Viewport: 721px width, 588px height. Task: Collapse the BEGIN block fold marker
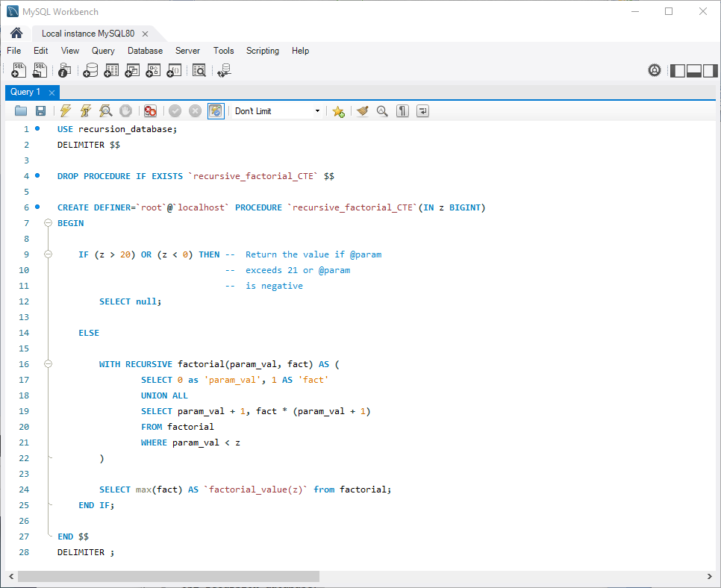(47, 222)
